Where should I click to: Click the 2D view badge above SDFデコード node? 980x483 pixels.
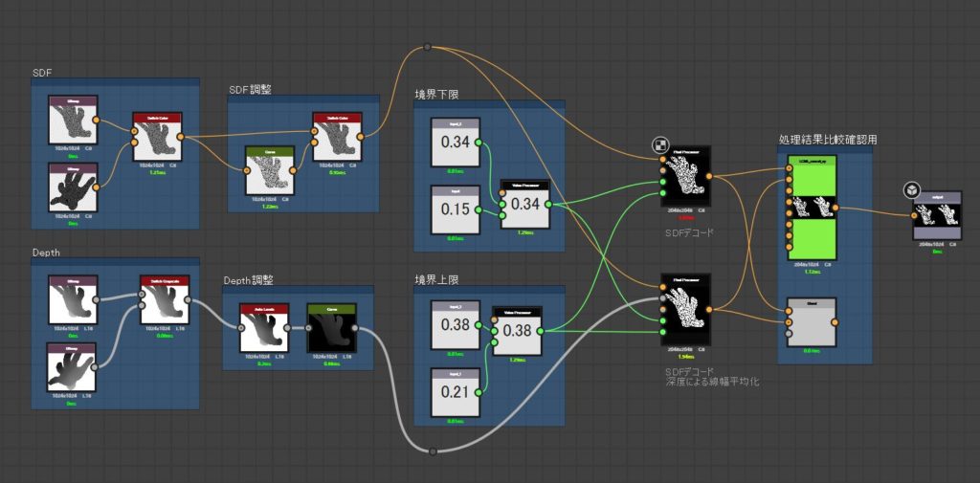(x=660, y=145)
